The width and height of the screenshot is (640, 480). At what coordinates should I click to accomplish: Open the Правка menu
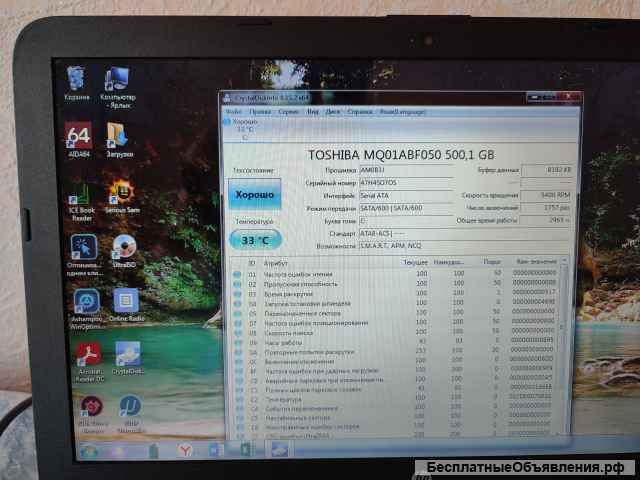(x=260, y=112)
